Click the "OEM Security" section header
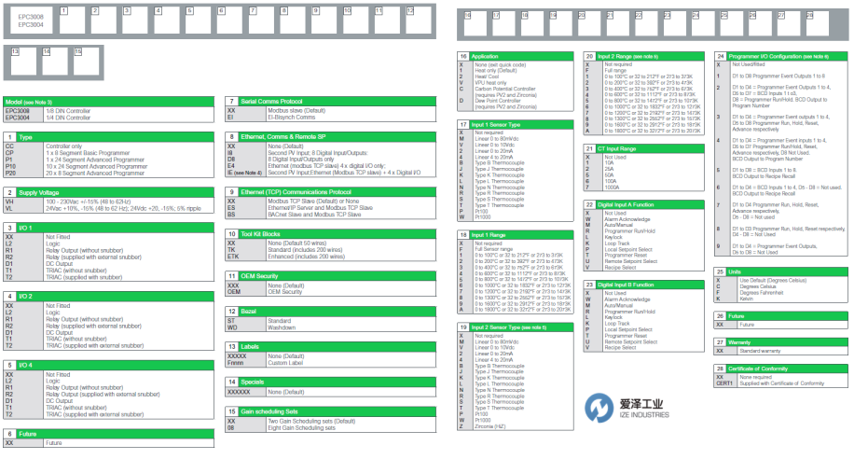Screen dimensions: 868x459 pyautogui.click(x=330, y=276)
